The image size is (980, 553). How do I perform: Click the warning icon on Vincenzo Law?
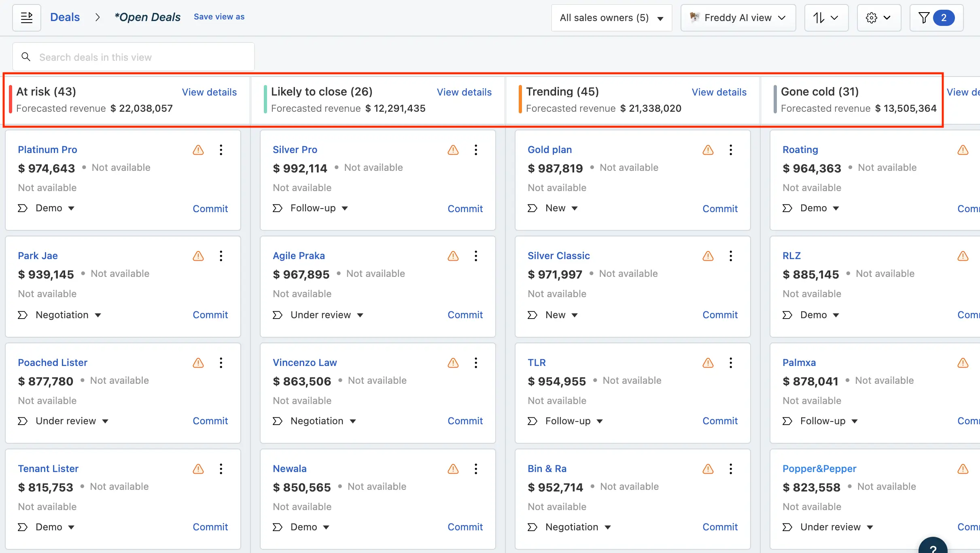(x=453, y=363)
